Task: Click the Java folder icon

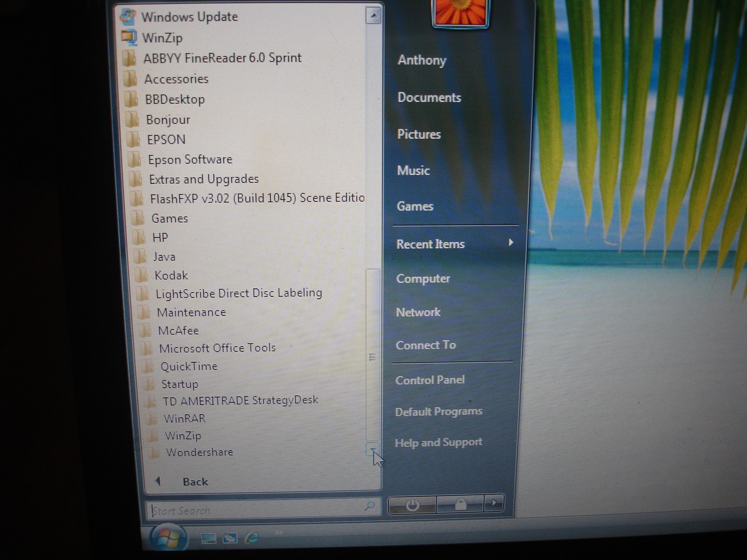Action: click(139, 257)
